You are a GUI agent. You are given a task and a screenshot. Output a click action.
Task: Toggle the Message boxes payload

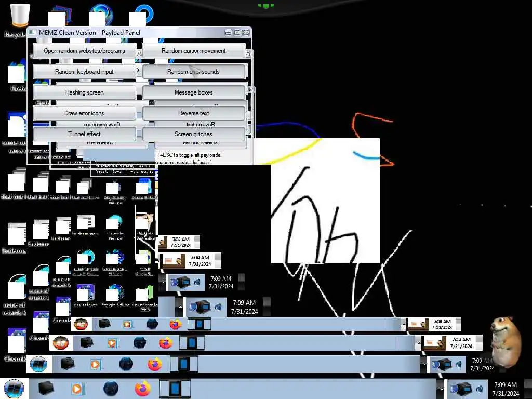coord(193,92)
